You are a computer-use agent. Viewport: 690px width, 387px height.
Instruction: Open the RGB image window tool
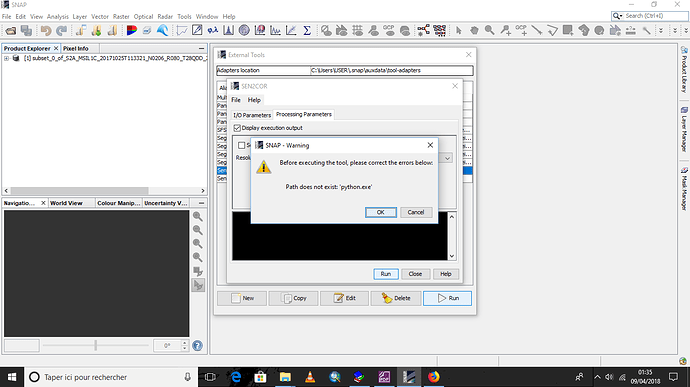pos(132,30)
